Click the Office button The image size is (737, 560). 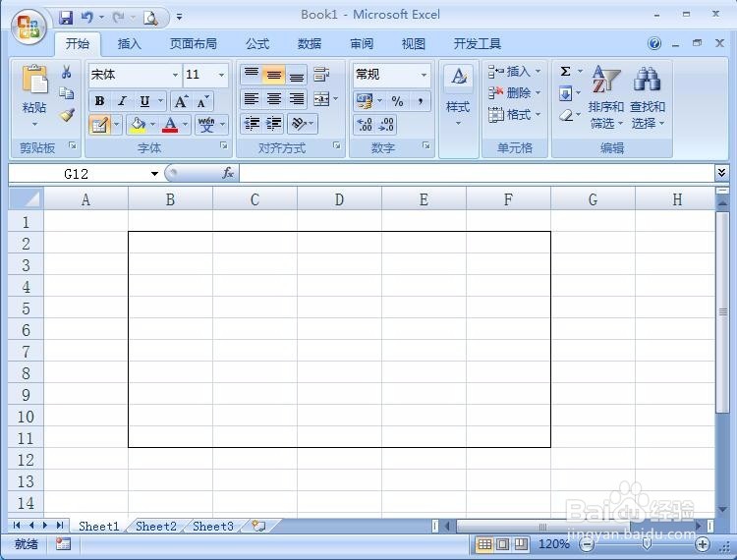[28, 27]
